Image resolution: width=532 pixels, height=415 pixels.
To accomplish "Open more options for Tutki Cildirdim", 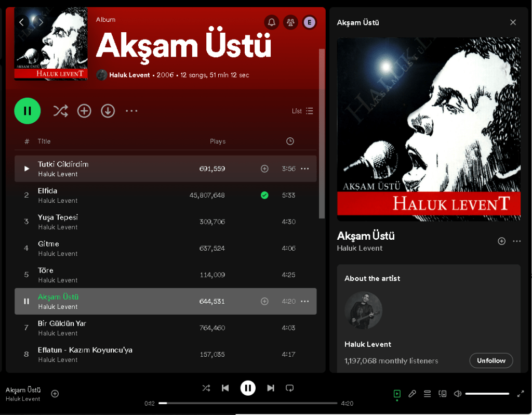I will (304, 169).
